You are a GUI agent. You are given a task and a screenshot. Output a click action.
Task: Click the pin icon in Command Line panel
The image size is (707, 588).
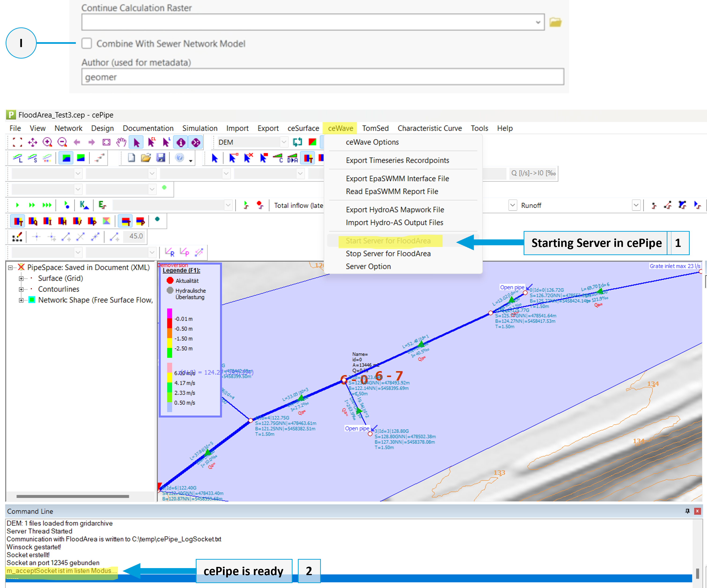688,511
